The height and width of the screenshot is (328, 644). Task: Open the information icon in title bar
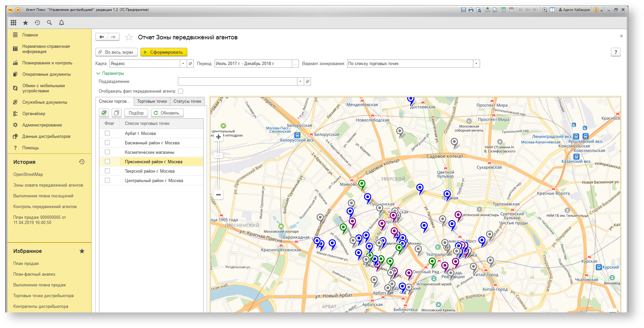[x=596, y=10]
